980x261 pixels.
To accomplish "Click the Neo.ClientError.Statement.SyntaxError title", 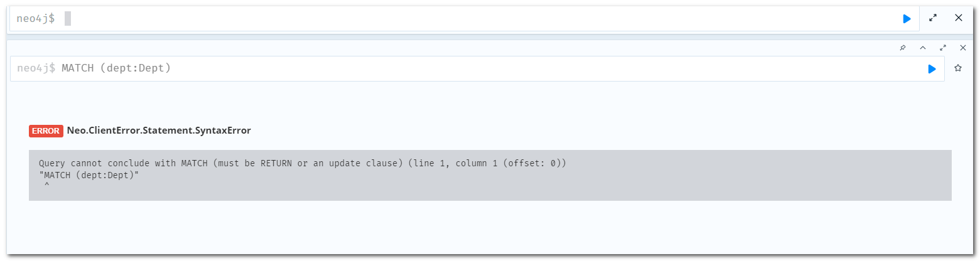I will pos(159,131).
